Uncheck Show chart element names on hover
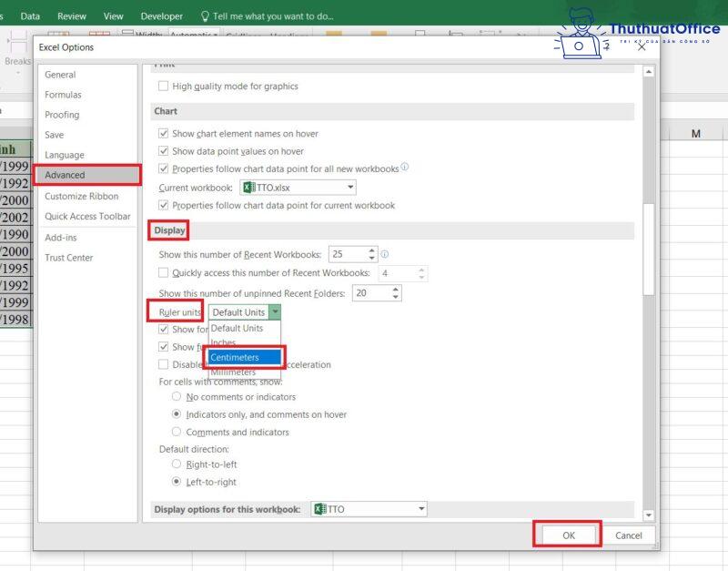728x571 pixels. pos(162,132)
